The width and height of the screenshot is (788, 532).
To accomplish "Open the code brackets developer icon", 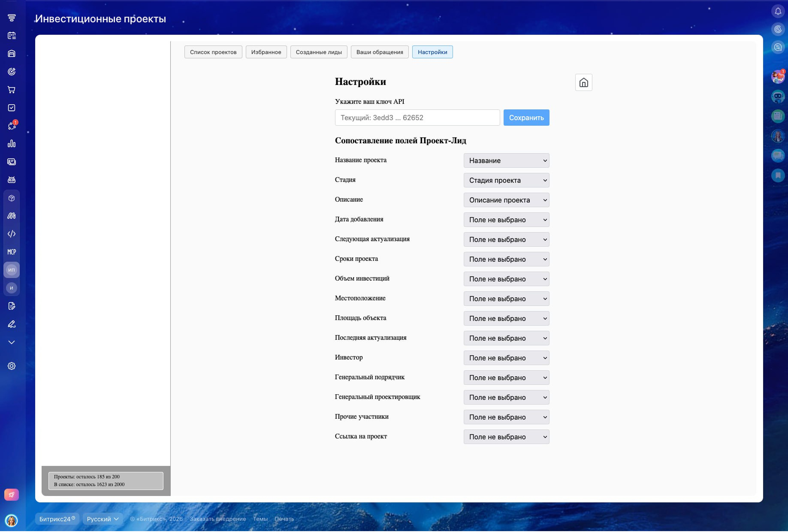I will pyautogui.click(x=12, y=234).
